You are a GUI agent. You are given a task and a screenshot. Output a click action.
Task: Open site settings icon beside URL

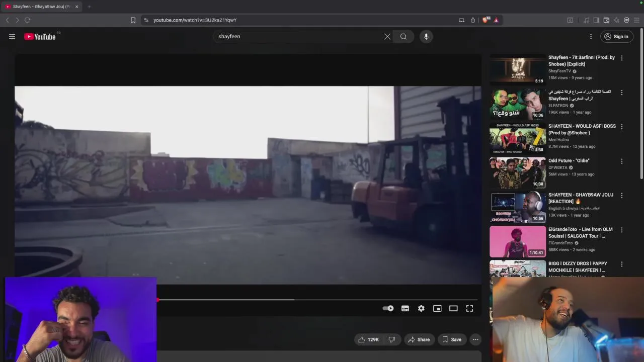[146, 20]
